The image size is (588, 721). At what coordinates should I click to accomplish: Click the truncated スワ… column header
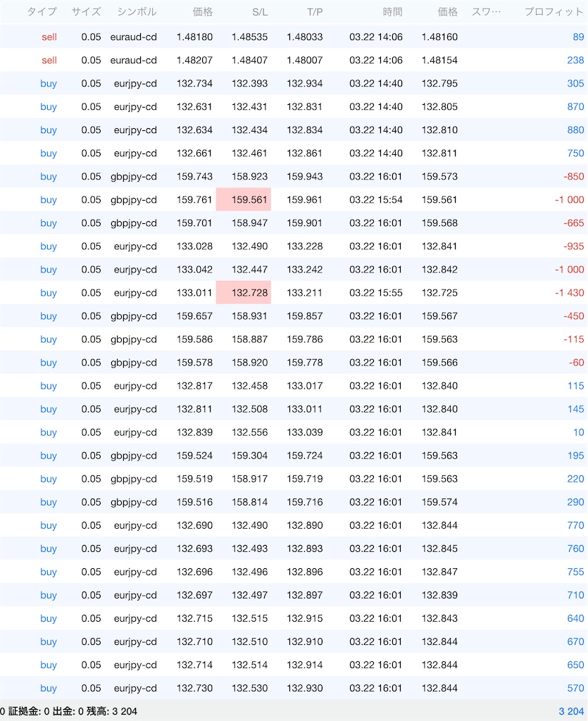[x=487, y=11]
